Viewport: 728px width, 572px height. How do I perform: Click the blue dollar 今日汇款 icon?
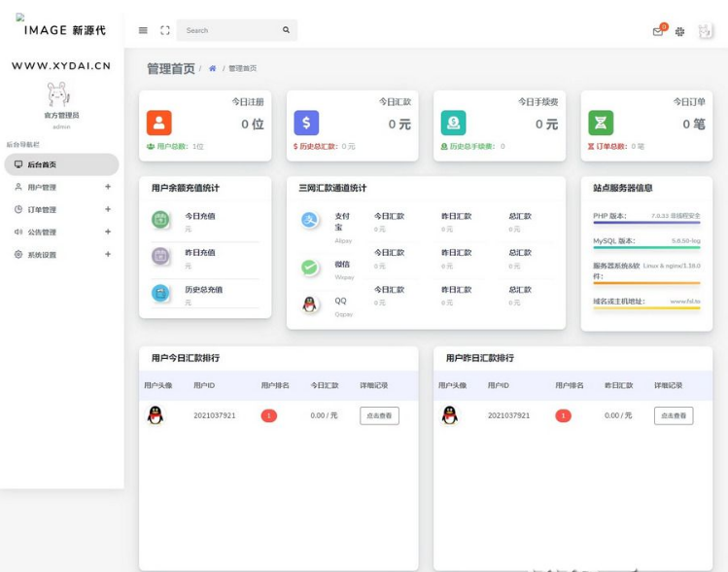click(x=306, y=123)
